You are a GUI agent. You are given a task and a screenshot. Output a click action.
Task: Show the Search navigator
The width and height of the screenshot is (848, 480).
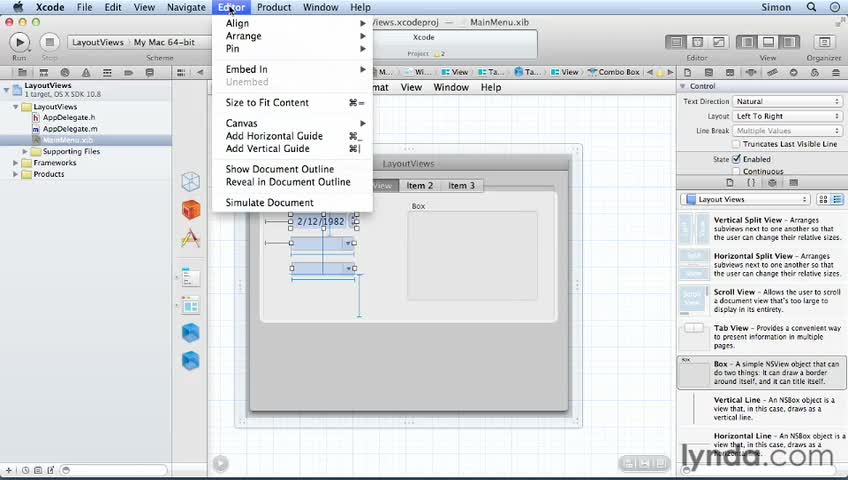[65, 72]
